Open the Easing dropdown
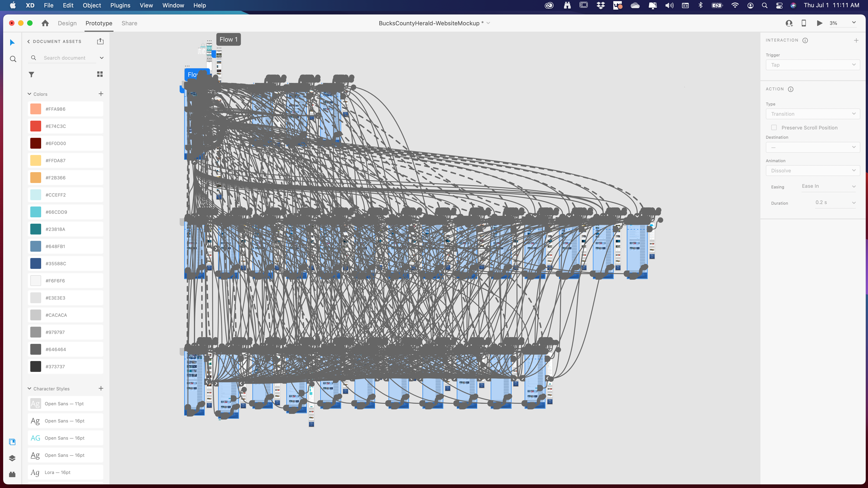 click(828, 186)
